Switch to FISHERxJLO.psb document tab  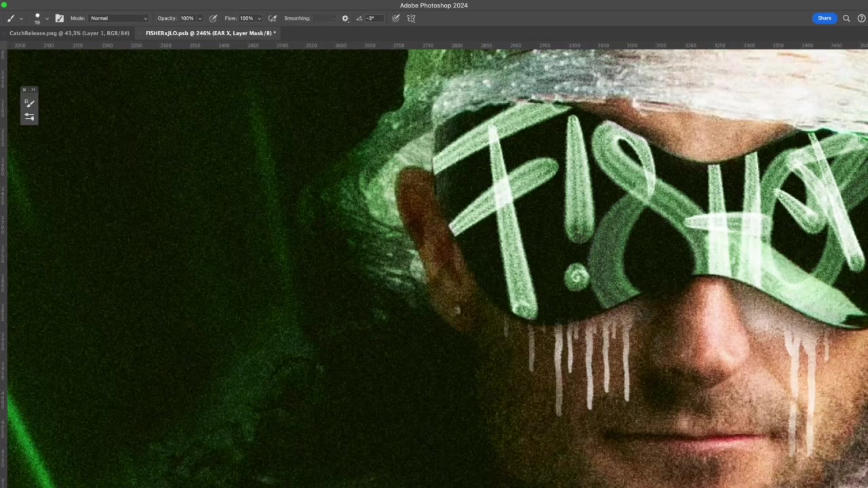coord(210,33)
